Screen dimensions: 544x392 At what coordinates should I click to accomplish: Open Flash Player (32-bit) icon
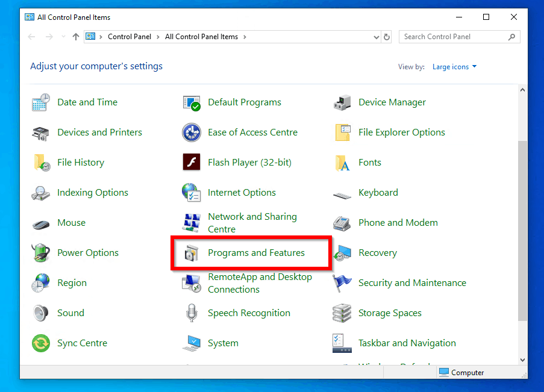pos(192,163)
